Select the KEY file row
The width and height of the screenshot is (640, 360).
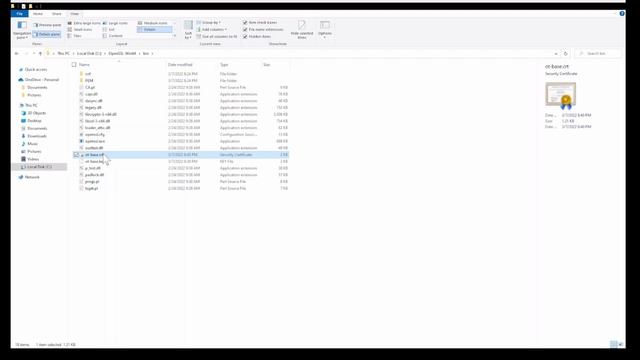[180, 161]
